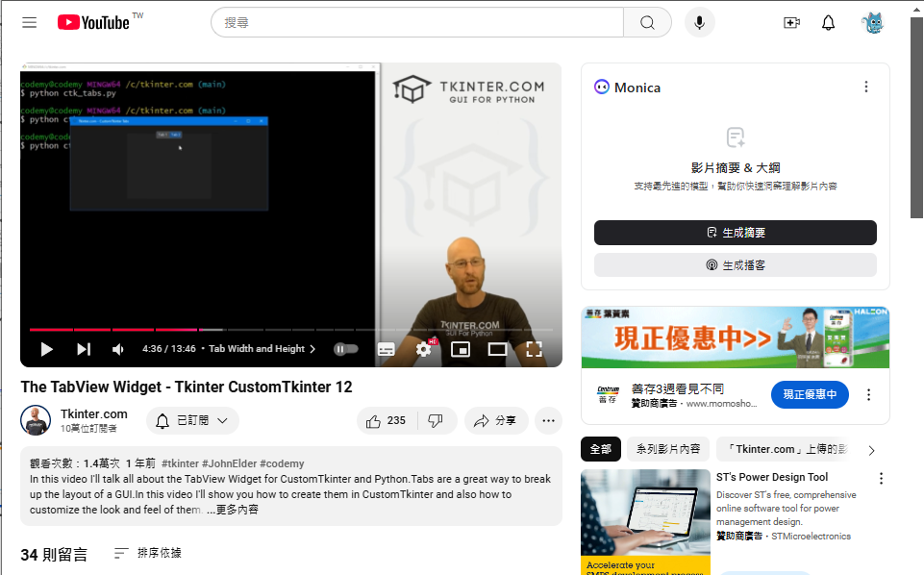This screenshot has width=924, height=575.
Task: Click the #codemy hashtag
Action: coord(283,463)
